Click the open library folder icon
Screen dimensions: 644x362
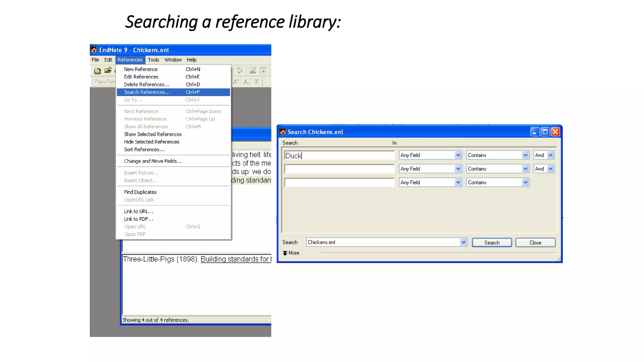[108, 70]
